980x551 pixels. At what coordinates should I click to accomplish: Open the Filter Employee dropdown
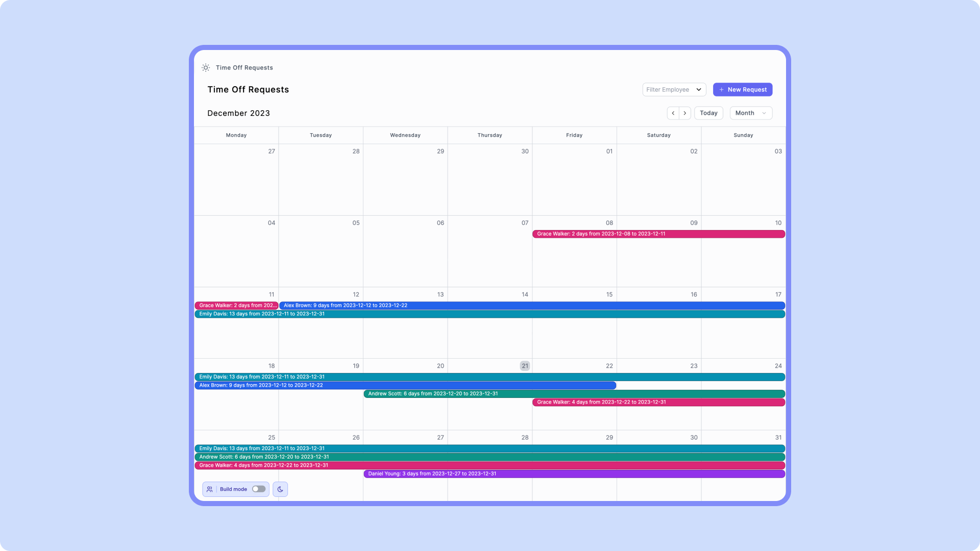674,89
